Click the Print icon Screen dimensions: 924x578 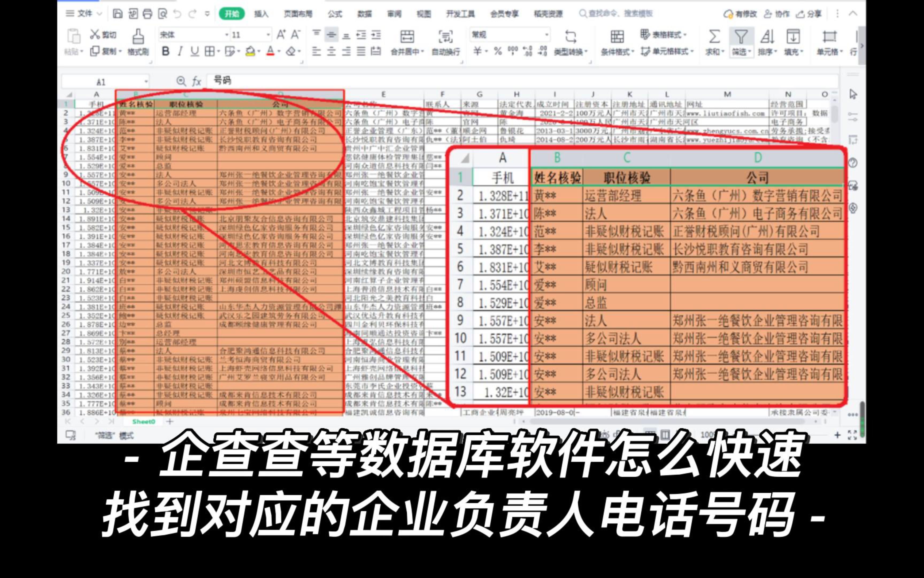147,14
